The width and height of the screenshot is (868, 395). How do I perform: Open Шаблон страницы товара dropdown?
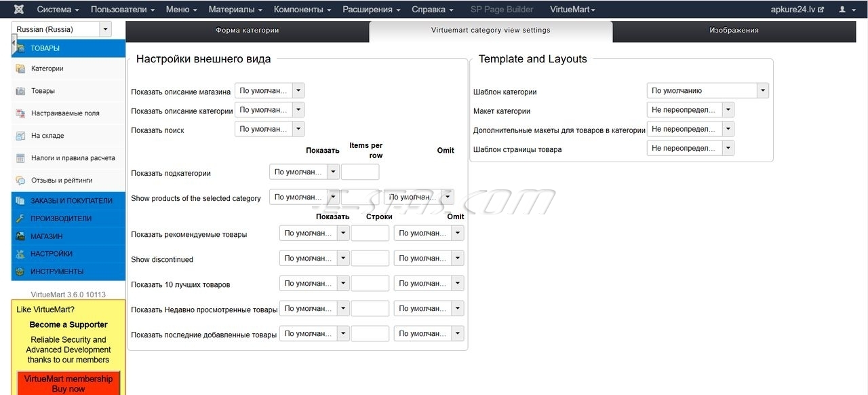(x=690, y=147)
